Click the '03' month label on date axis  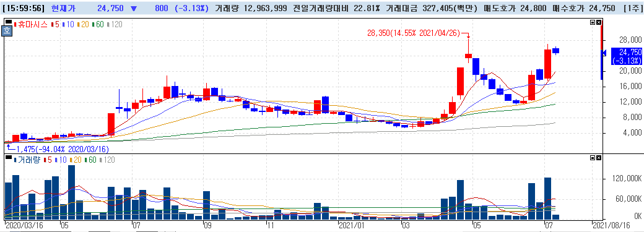pyautogui.click(x=406, y=225)
